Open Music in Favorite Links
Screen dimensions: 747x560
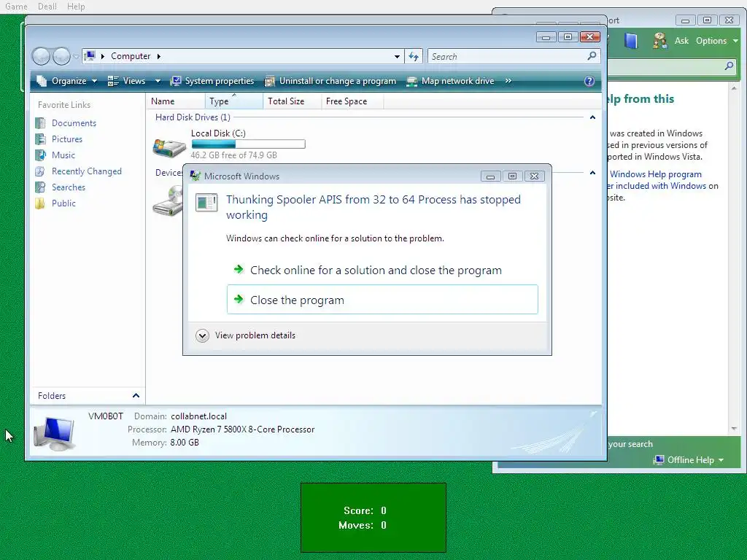pyautogui.click(x=63, y=155)
